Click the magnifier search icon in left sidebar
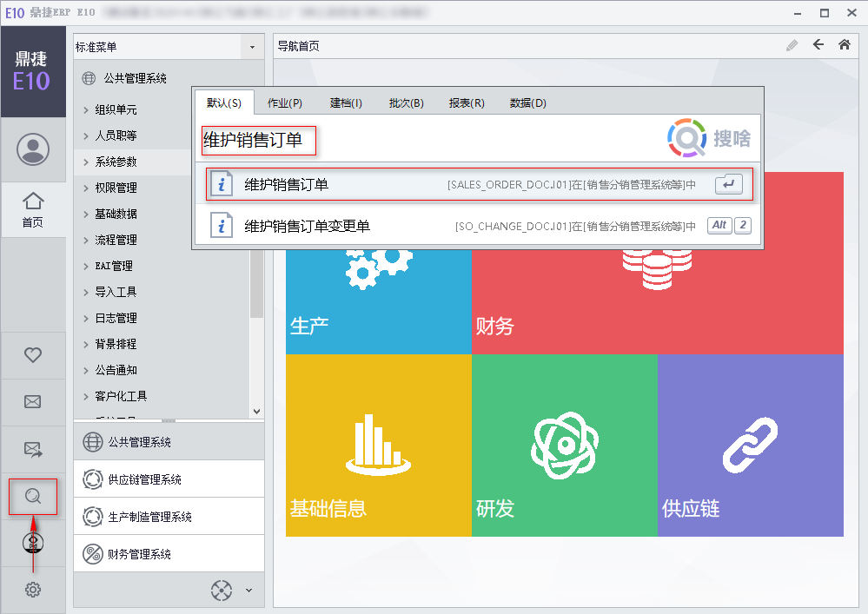 [x=33, y=496]
